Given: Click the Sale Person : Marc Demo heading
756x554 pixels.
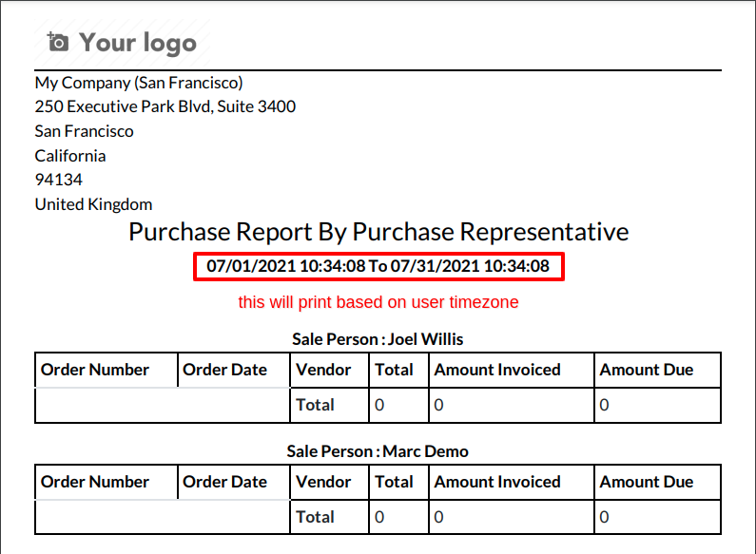Looking at the screenshot, I should pyautogui.click(x=378, y=451).
